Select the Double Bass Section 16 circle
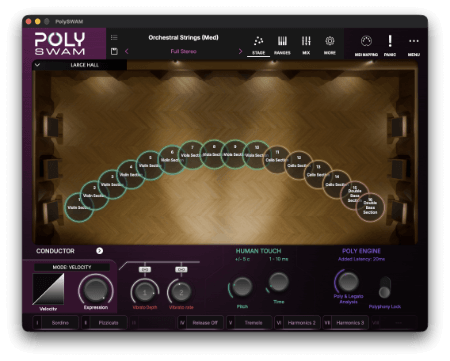Image resolution: width=450 pixels, height=361 pixels. point(370,207)
